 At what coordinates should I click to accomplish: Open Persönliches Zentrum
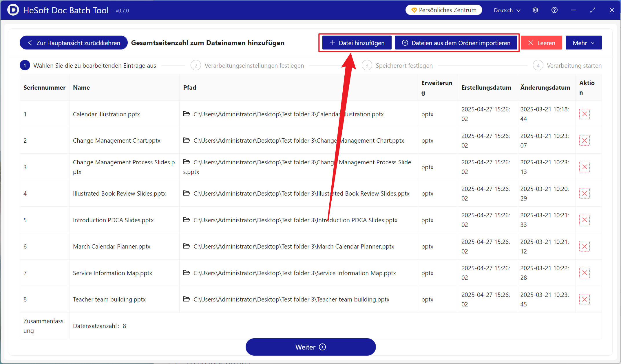pos(444,10)
